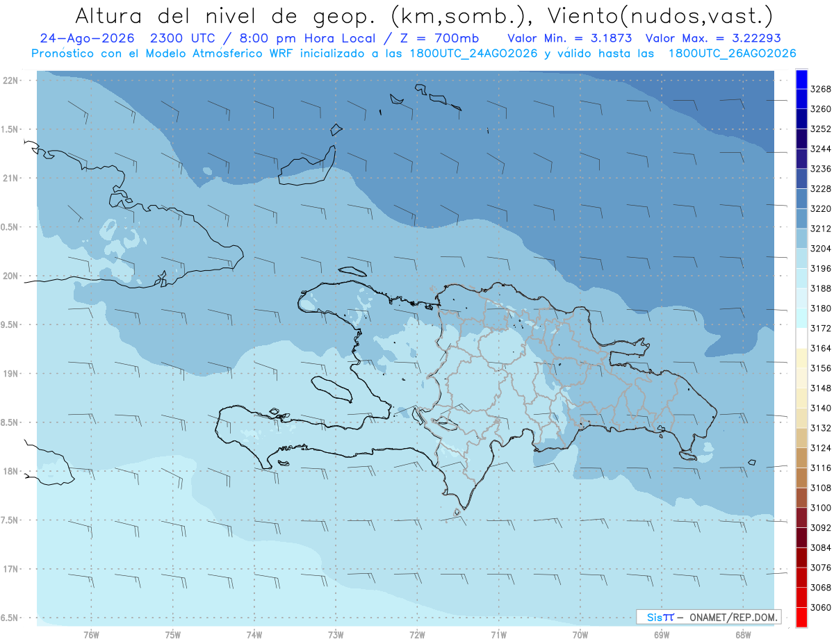Select the 3140 legend value
The image size is (834, 644).
pos(821,408)
